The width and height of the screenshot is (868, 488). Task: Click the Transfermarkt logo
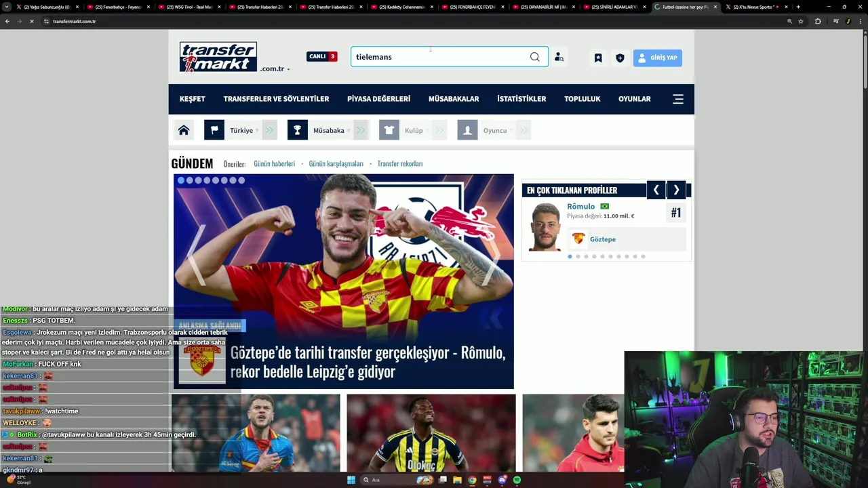[x=218, y=57]
